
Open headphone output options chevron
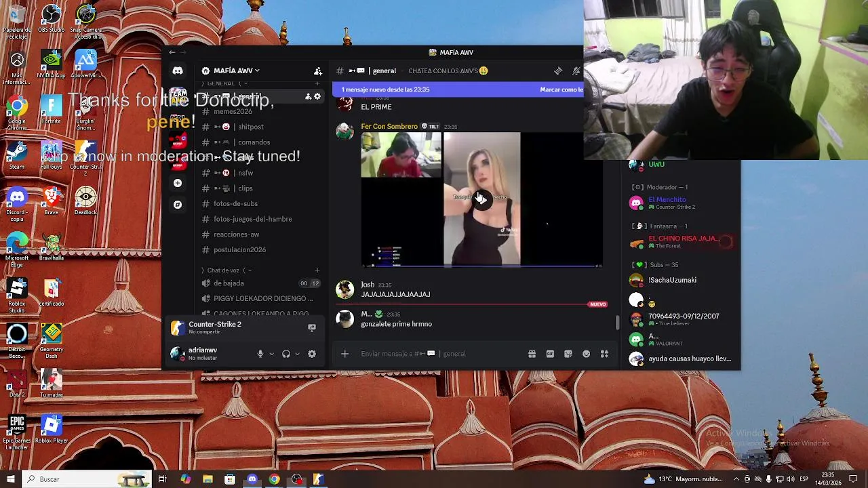pos(297,354)
